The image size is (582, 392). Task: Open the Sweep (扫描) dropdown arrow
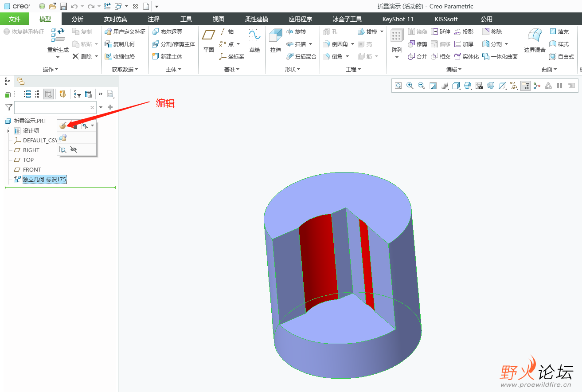(310, 44)
